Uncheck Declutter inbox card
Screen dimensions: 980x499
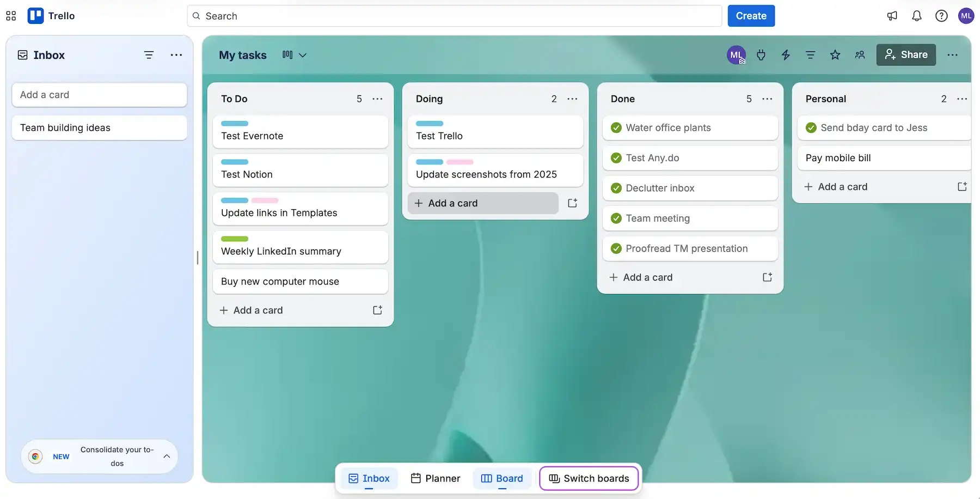[616, 188]
